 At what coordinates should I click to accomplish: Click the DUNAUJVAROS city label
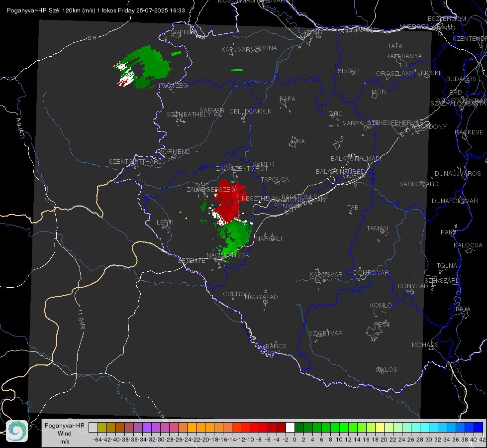tap(458, 174)
